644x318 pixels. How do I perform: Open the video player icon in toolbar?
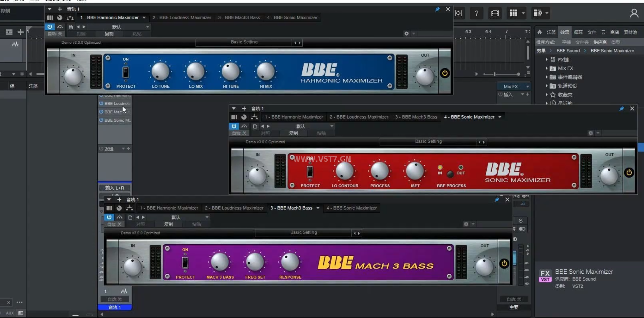pyautogui.click(x=495, y=13)
